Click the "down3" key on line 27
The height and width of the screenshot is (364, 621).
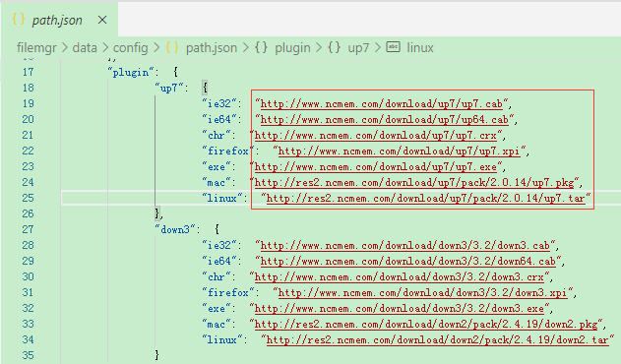pyautogui.click(x=174, y=229)
